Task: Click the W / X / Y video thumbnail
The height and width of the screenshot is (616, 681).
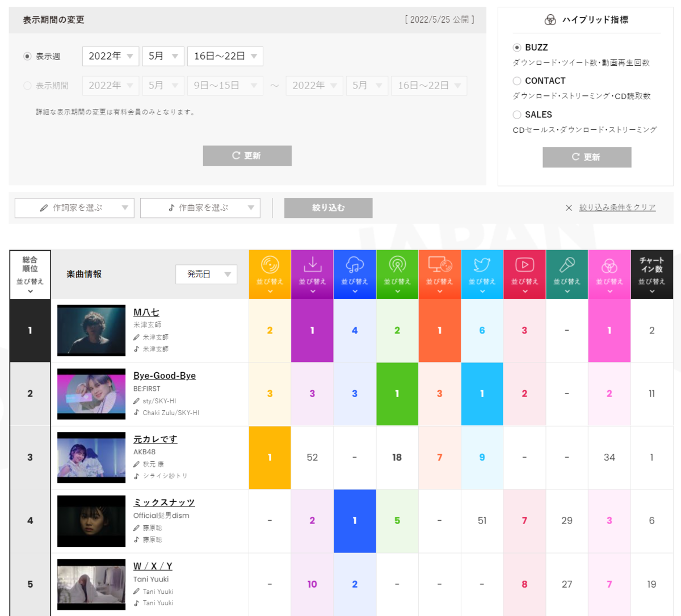Action: point(91,585)
